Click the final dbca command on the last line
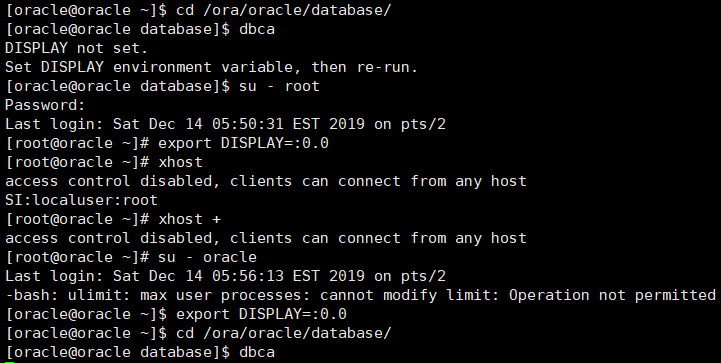Screen dimensions: 721x363 (257, 352)
